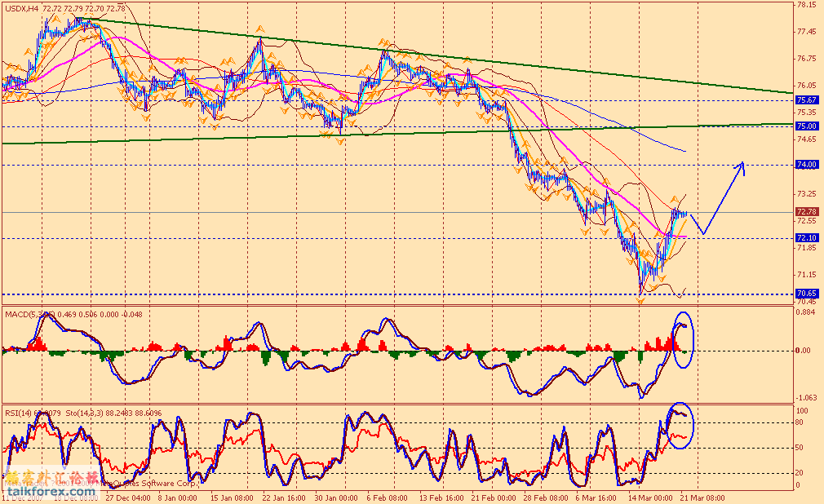Viewport: 824px width, 504px height.
Task: Select the 78.15 price axis label
Action: pyautogui.click(x=806, y=5)
